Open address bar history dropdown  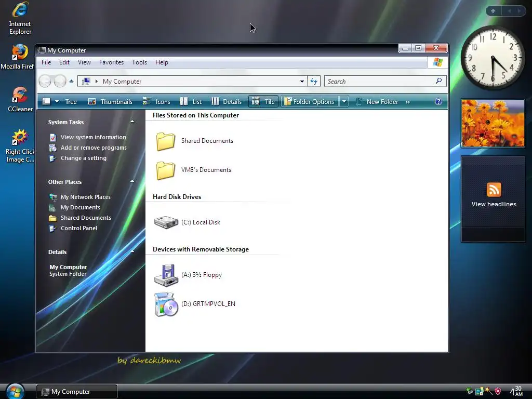[302, 82]
